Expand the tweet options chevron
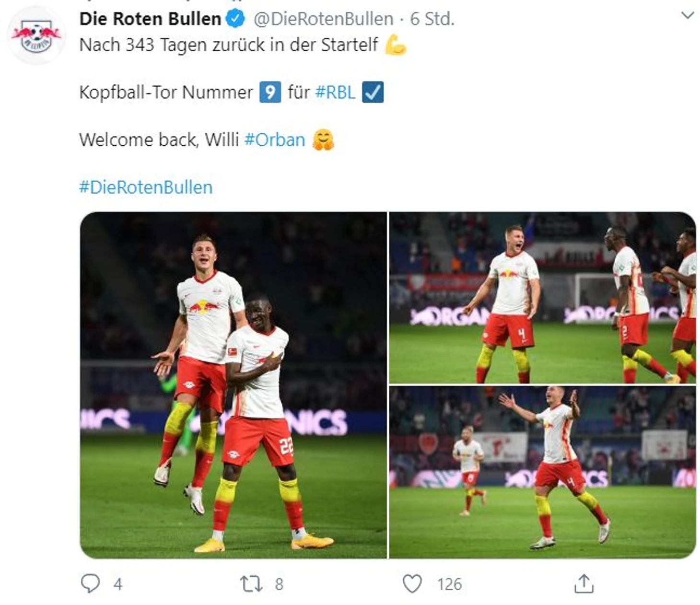Screen dimensions: 700x605 coord(688,15)
